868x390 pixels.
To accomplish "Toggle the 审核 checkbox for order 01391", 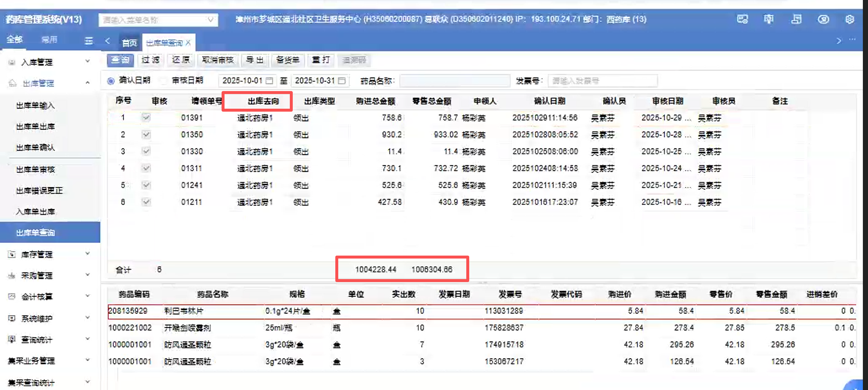I will point(146,118).
